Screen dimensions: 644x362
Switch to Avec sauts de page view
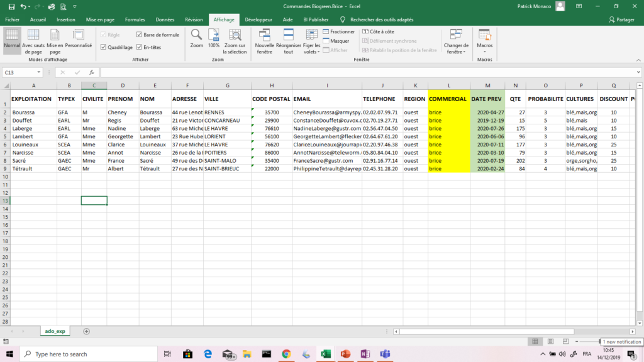click(x=33, y=41)
